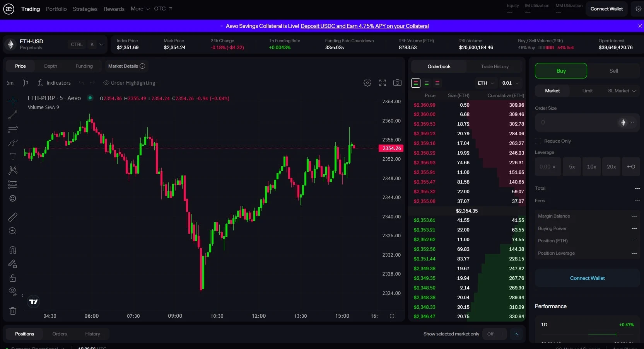Change orderbook 0.01 price grouping
The height and width of the screenshot is (349, 644).
click(511, 83)
